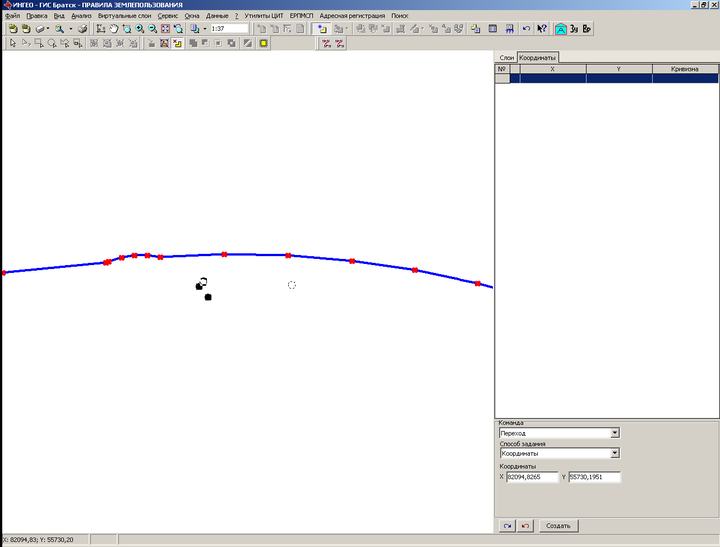Activate the zoom in magnifier tool
Screen dimensions: 720x547
140,29
